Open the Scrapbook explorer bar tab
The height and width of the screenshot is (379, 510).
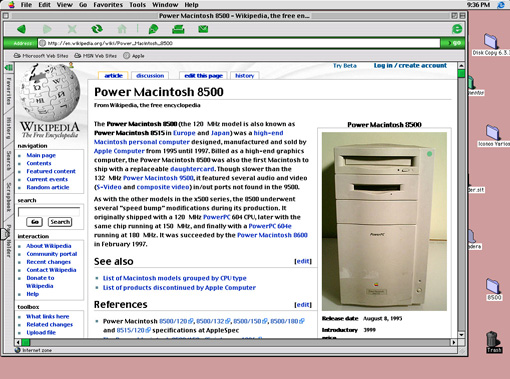point(9,197)
